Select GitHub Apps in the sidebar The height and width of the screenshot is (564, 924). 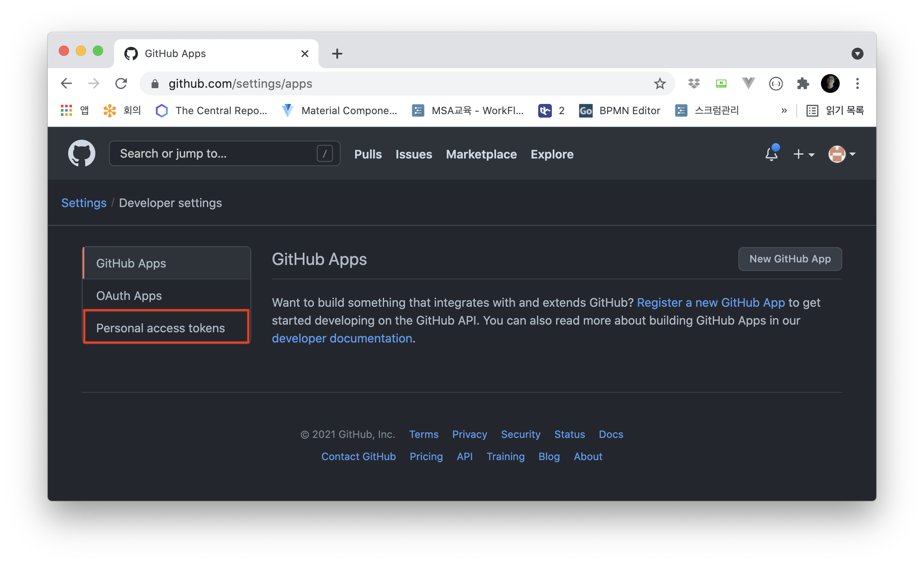point(166,263)
